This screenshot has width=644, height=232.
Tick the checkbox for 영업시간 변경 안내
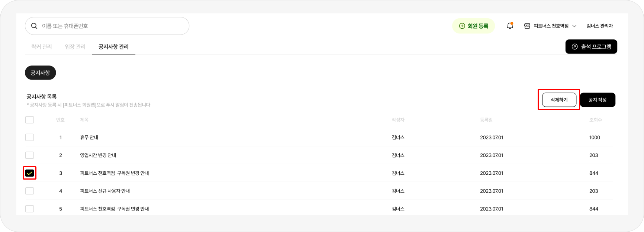(29, 155)
